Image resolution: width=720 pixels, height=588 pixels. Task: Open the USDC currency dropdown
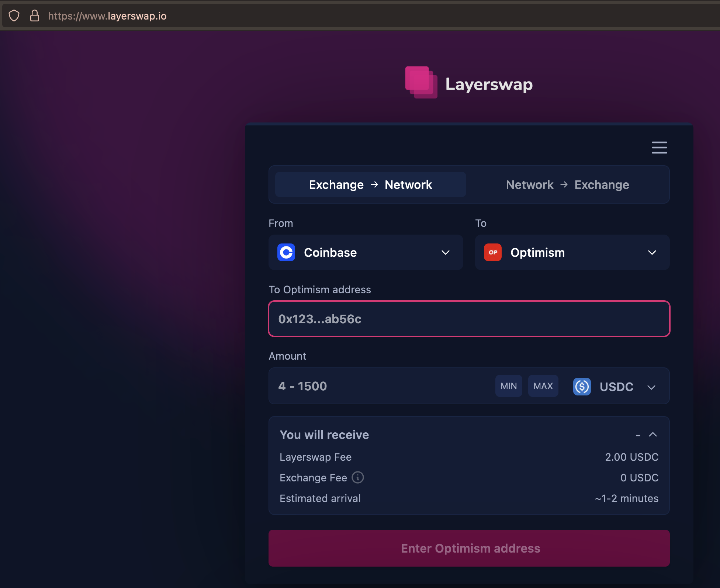615,387
